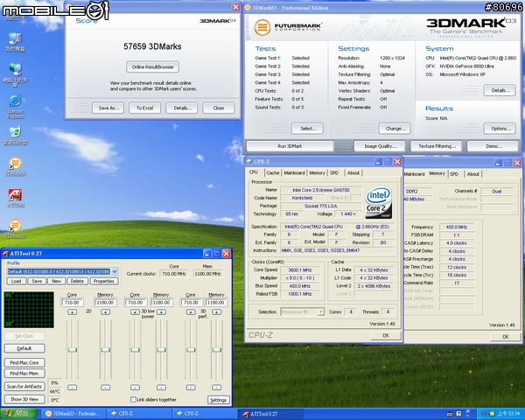Click Scan for Artifacts in ATITool
Image resolution: width=525 pixels, height=420 pixels.
[x=24, y=387]
